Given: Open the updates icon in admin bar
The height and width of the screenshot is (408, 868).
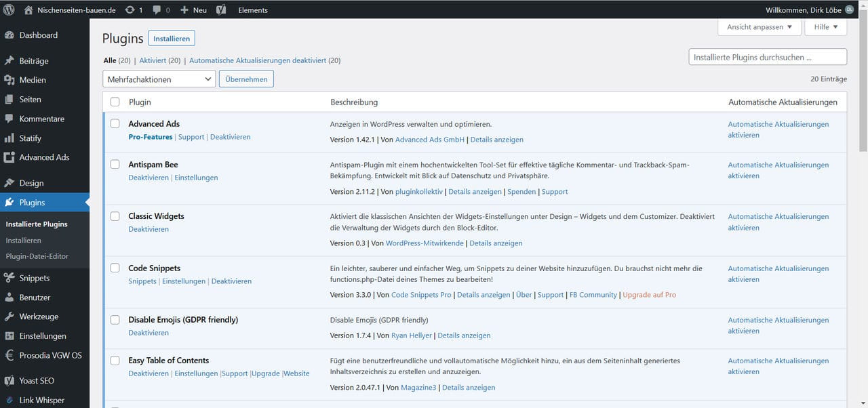Looking at the screenshot, I should point(130,9).
